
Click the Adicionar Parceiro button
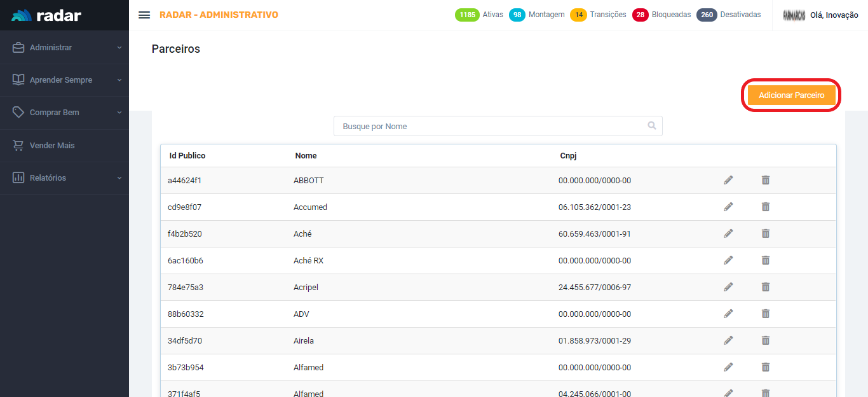(791, 95)
